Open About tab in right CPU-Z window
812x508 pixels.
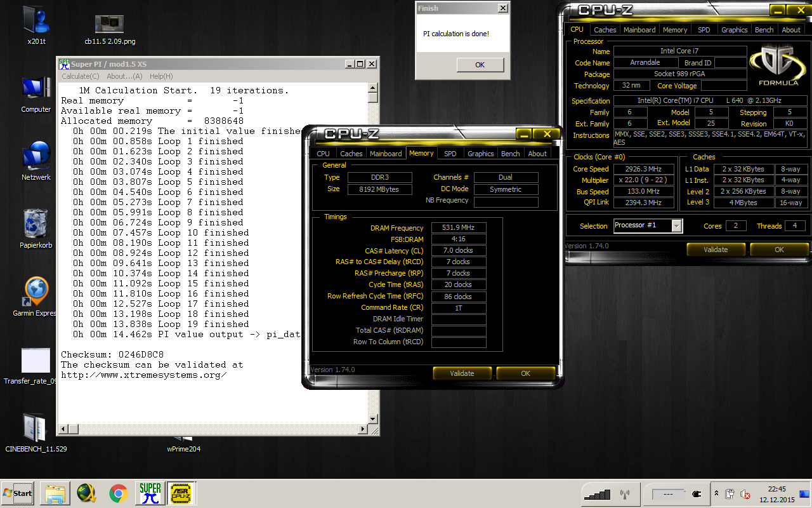pyautogui.click(x=791, y=30)
